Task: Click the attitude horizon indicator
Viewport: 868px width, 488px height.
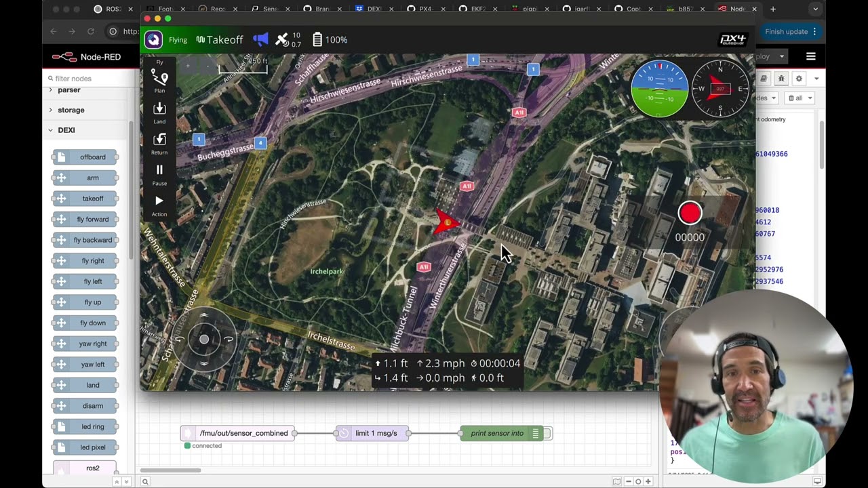Action: point(660,89)
